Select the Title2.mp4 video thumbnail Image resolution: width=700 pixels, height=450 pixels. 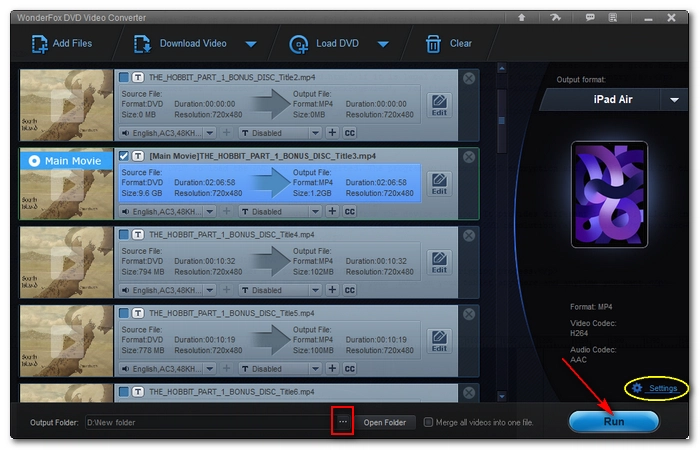(x=66, y=105)
